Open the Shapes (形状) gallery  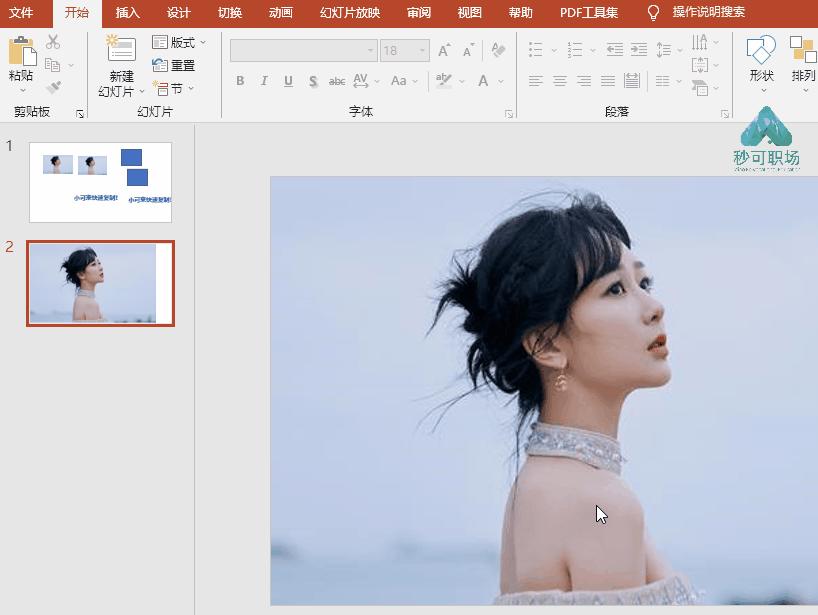[761, 50]
